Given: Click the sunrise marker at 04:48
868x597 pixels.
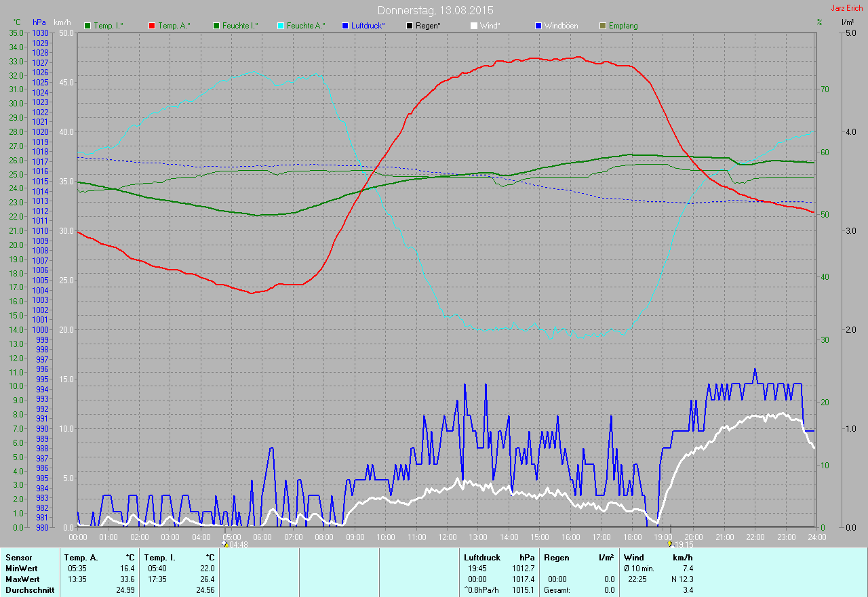Looking at the screenshot, I should (225, 543).
